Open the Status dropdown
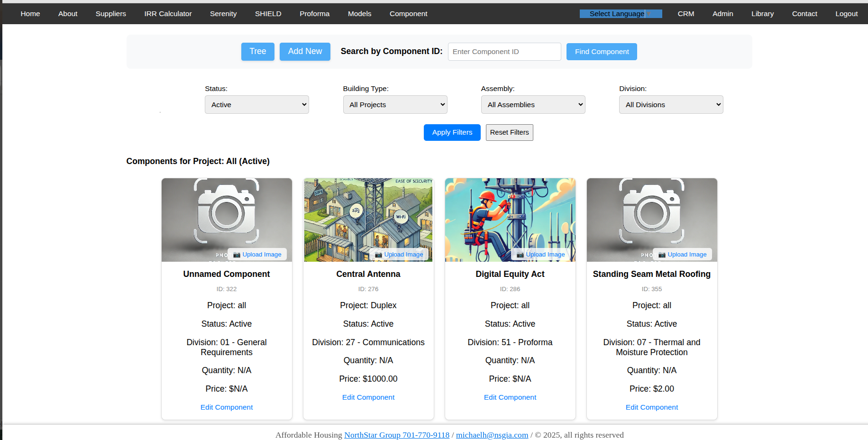Viewport: 868px width, 440px height. [256, 105]
